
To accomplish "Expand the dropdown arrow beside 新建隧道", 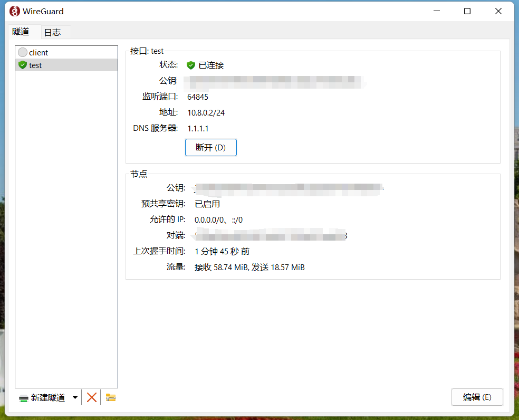I will point(75,397).
